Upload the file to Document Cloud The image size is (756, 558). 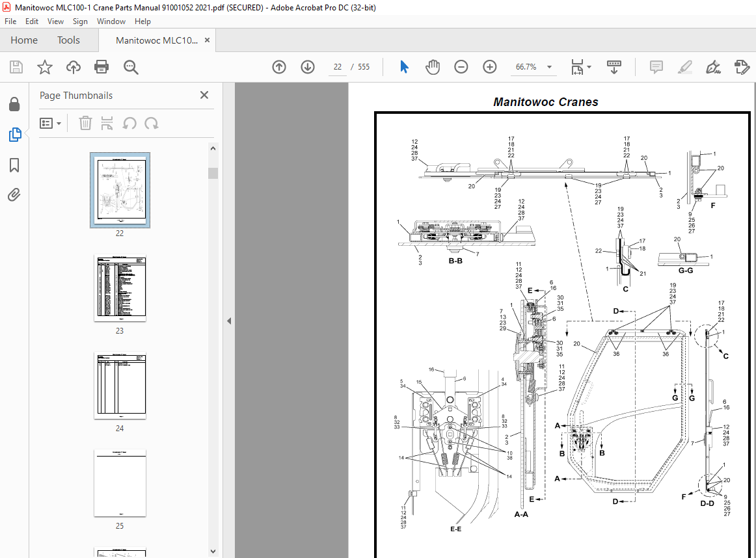click(74, 67)
